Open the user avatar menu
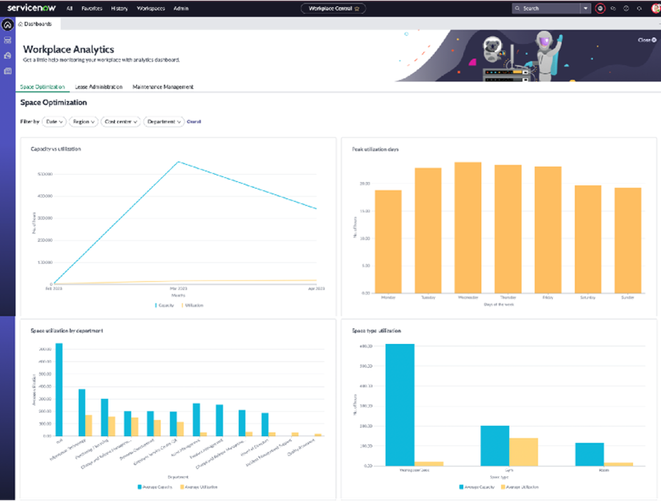 [x=656, y=8]
